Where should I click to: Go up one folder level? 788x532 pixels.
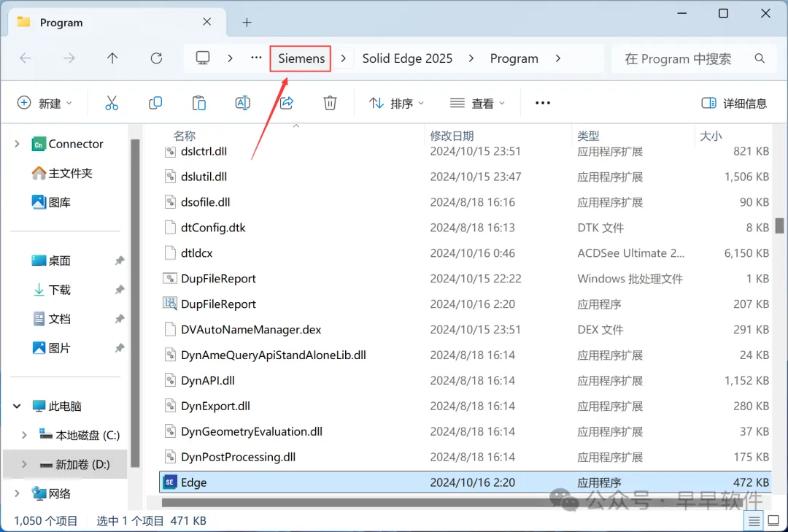(x=112, y=58)
